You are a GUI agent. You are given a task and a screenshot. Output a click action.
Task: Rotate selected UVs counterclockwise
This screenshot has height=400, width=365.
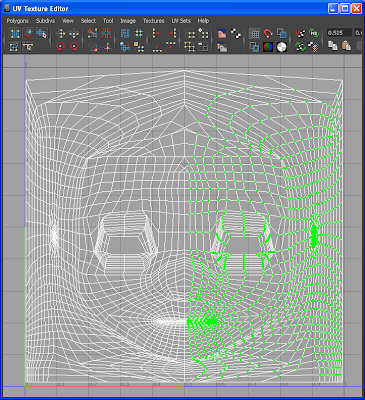point(61,47)
